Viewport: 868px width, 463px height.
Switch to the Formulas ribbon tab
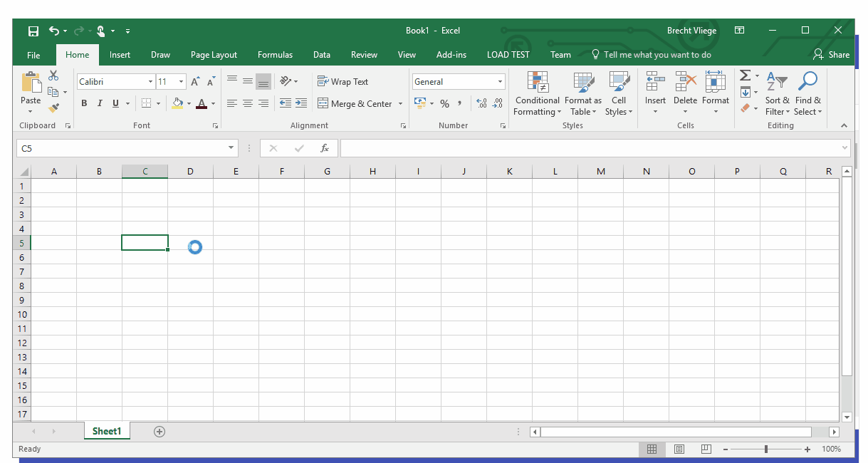pos(275,54)
